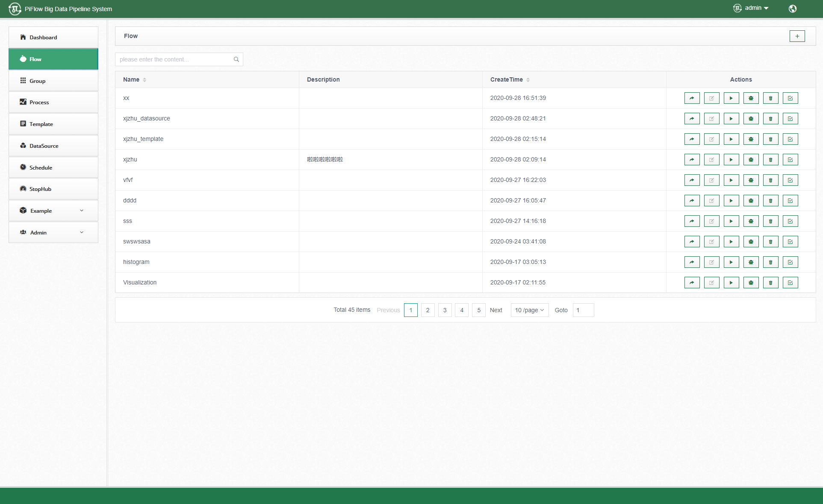Click the 2020-09-28 16:51:39 timestamp
The height and width of the screenshot is (504, 823).
click(518, 98)
